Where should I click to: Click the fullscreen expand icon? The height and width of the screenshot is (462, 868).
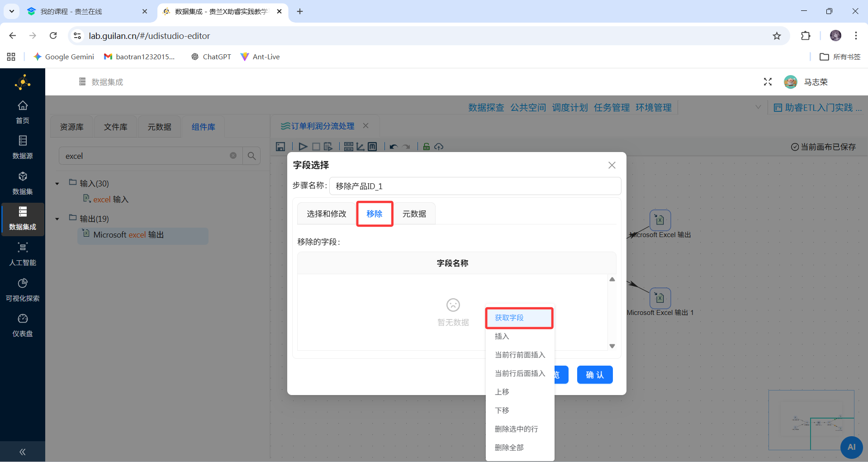[x=768, y=82]
